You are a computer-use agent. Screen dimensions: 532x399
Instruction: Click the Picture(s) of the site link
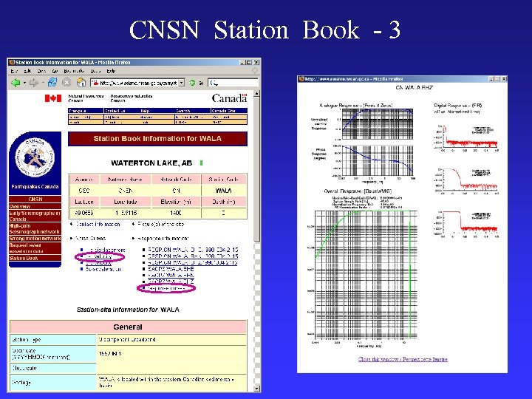[x=160, y=225]
